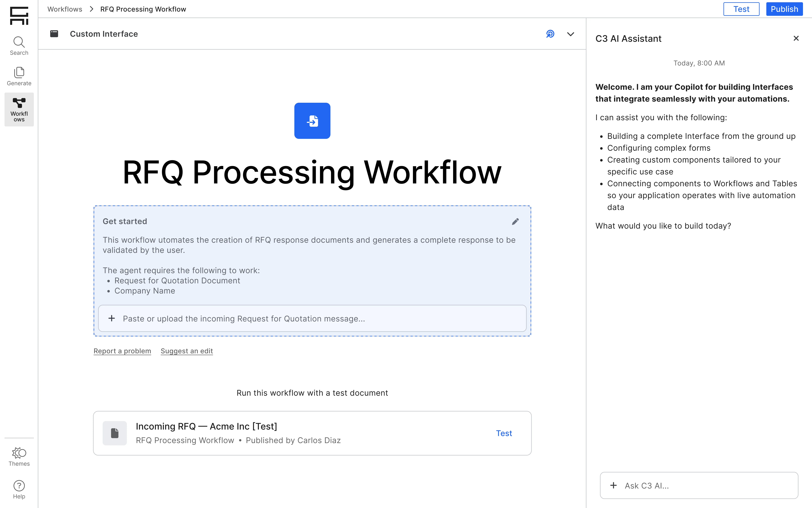Click the file icon on Incoming RFQ card
This screenshot has width=812, height=508.
115,433
